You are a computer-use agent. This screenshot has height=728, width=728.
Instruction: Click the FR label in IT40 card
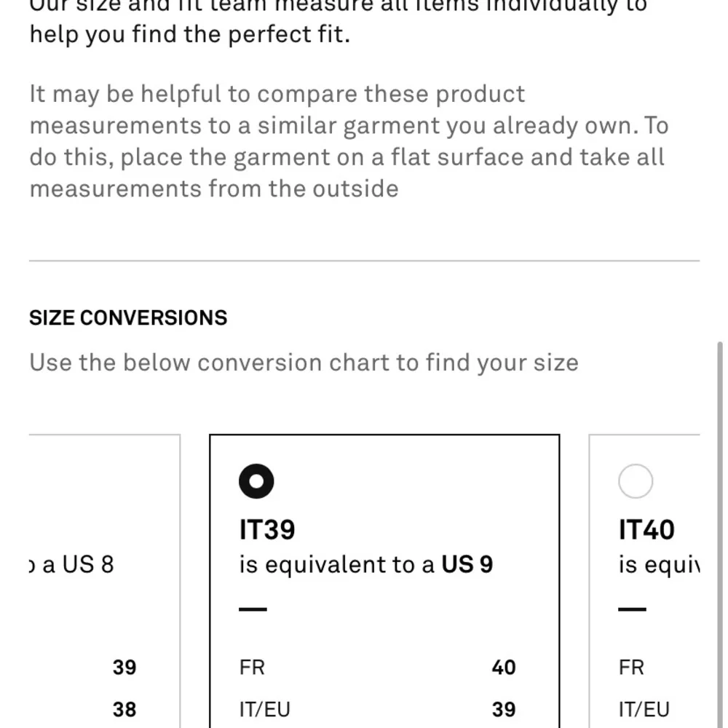pyautogui.click(x=631, y=668)
